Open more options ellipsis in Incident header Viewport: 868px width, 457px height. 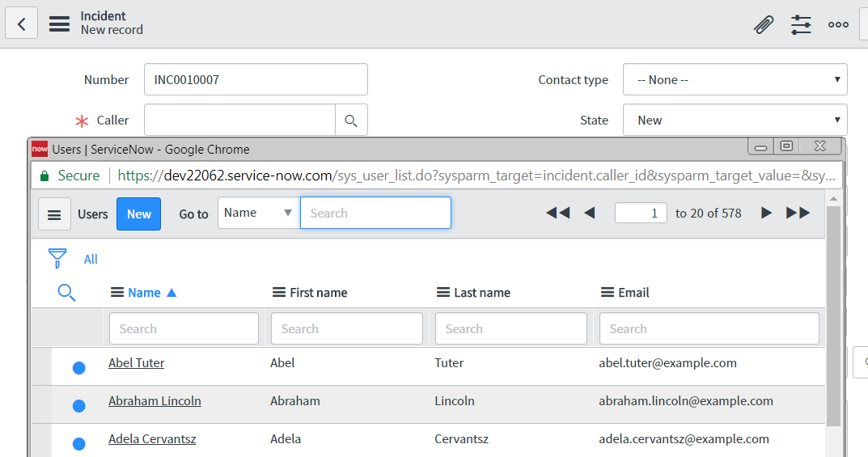[838, 24]
